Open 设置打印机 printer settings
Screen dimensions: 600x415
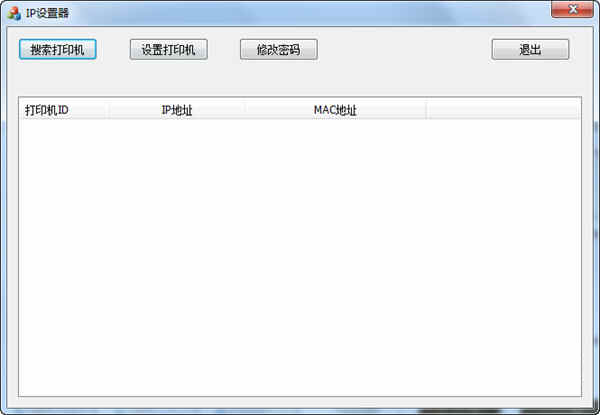[x=168, y=49]
